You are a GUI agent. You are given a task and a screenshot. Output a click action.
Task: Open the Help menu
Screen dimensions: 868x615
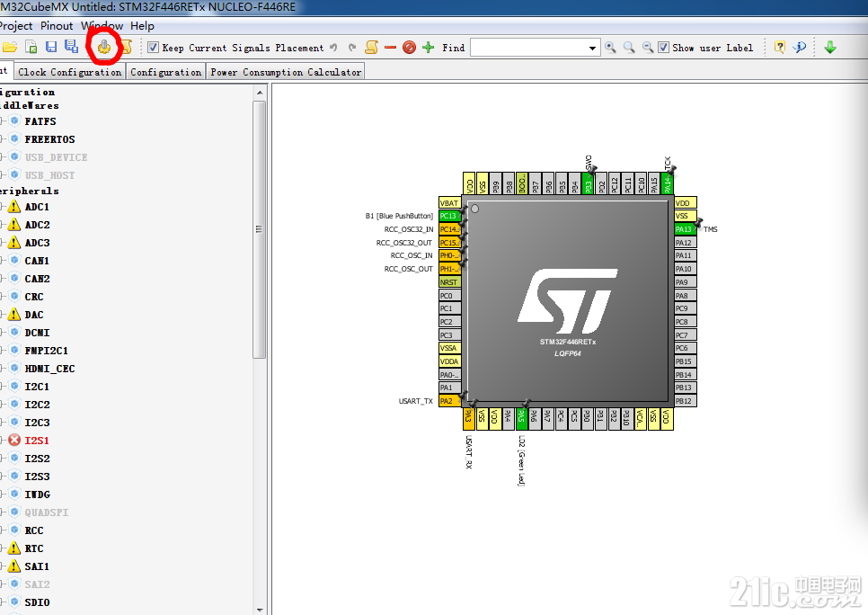coord(142,26)
